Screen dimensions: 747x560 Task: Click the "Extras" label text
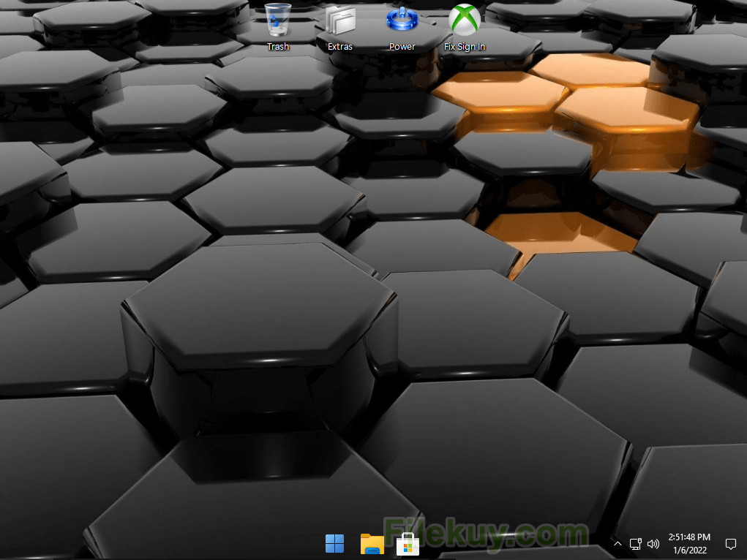point(340,47)
